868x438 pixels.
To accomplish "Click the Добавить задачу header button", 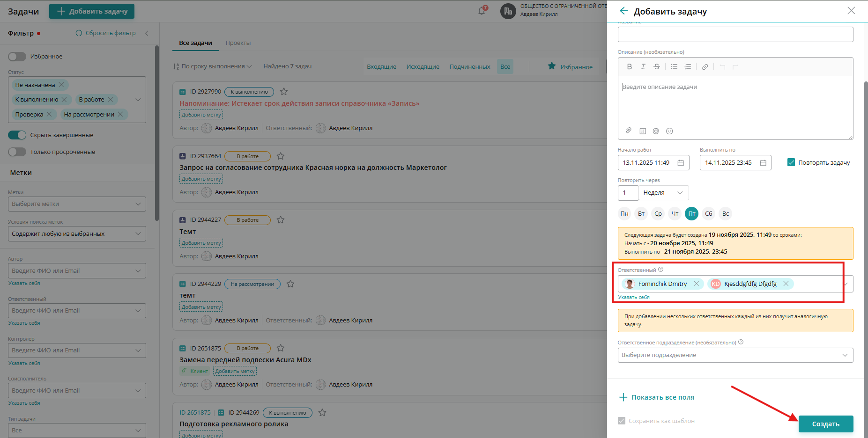I will [x=92, y=11].
